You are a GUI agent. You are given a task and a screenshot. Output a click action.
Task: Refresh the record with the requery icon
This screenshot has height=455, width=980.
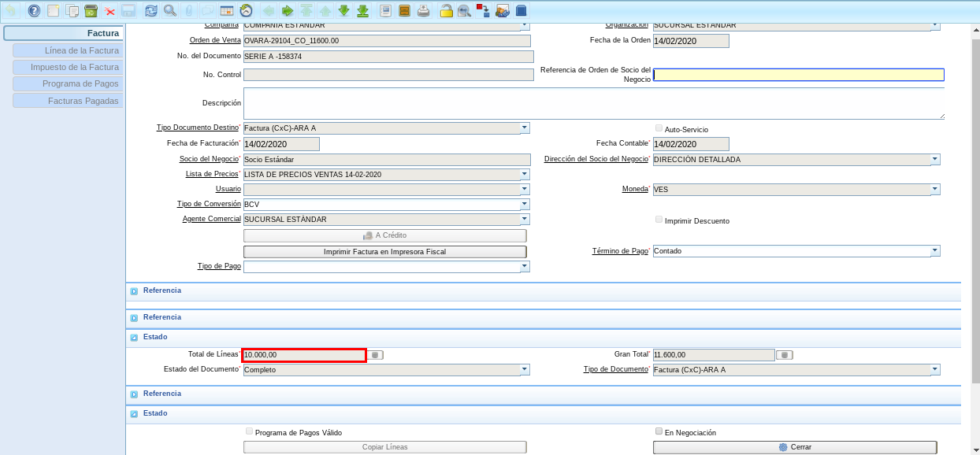[x=150, y=11]
